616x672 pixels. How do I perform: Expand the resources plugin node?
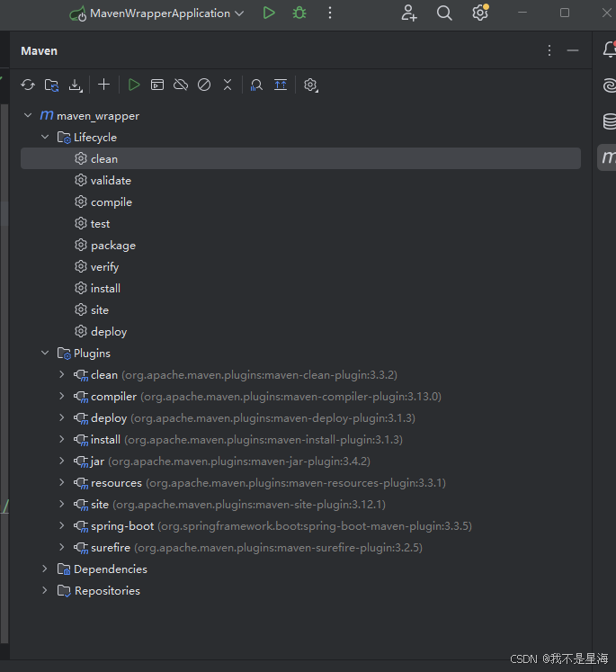pos(62,482)
